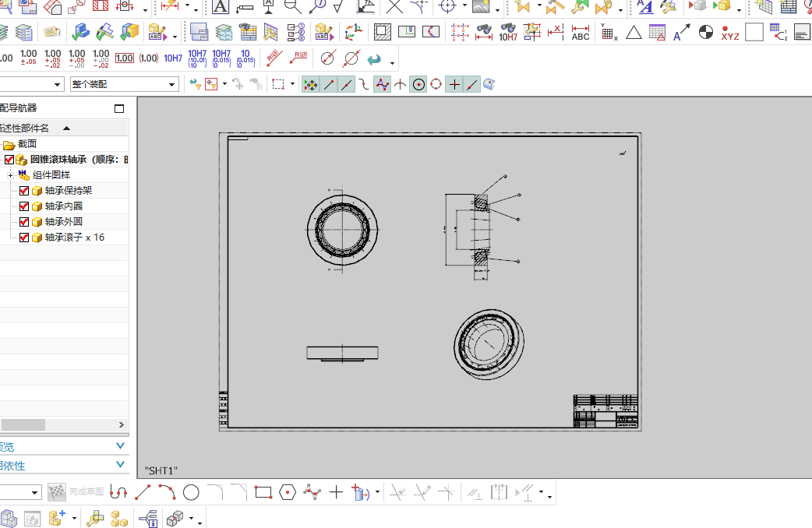Select the boxed 1.00 basic dimension
Screen dimensions: 812x528
point(124,58)
